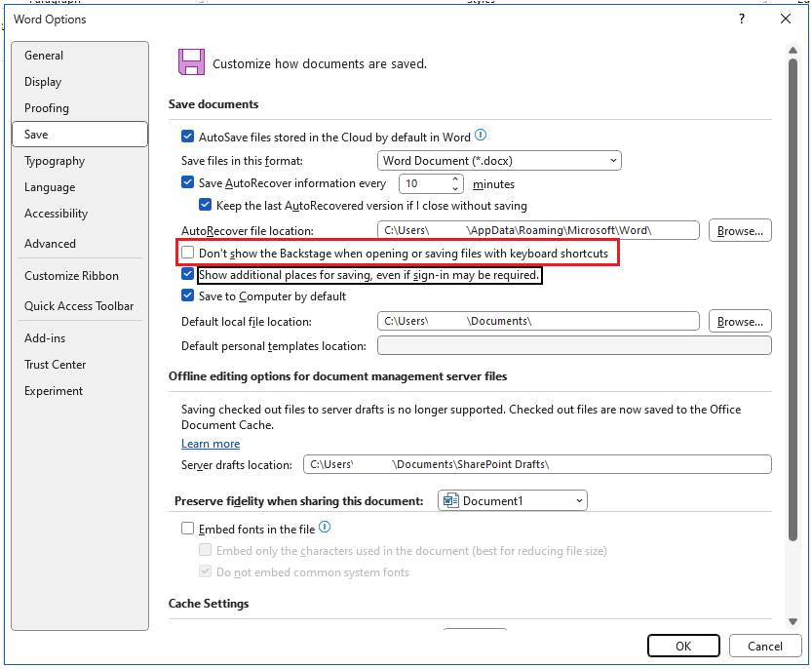Image resolution: width=812 pixels, height=669 pixels.
Task: Toggle Save AutoRecover information checkbox
Action: click(x=187, y=182)
